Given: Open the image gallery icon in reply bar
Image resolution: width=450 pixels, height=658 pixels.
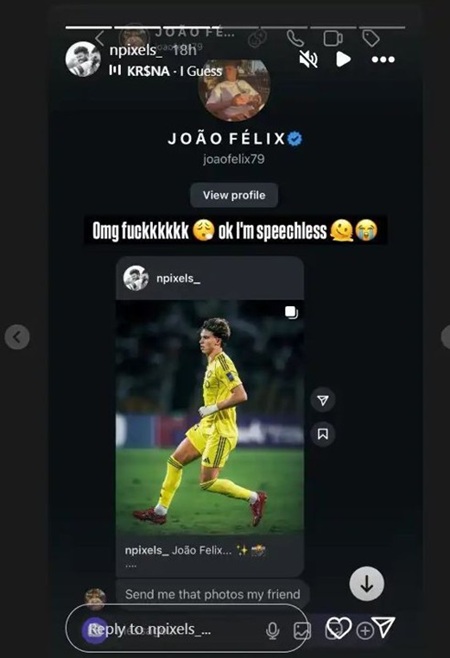Looking at the screenshot, I should [x=302, y=631].
